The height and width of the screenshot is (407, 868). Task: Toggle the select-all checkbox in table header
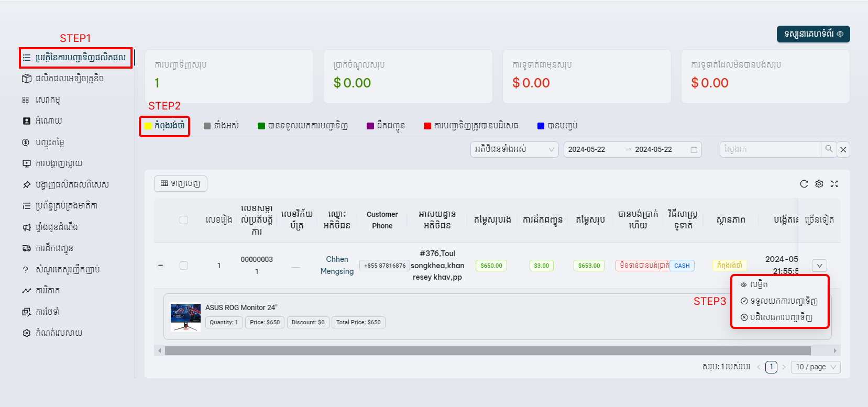click(184, 220)
